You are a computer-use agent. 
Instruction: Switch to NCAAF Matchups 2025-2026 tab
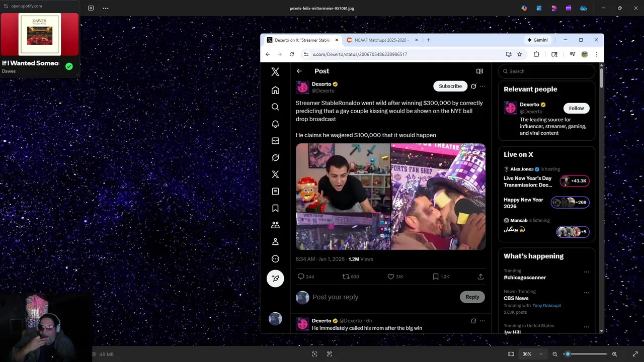pyautogui.click(x=381, y=40)
